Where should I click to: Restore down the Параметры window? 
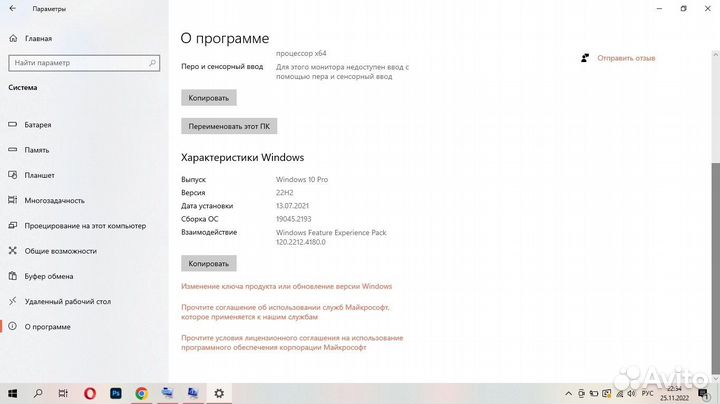(683, 8)
